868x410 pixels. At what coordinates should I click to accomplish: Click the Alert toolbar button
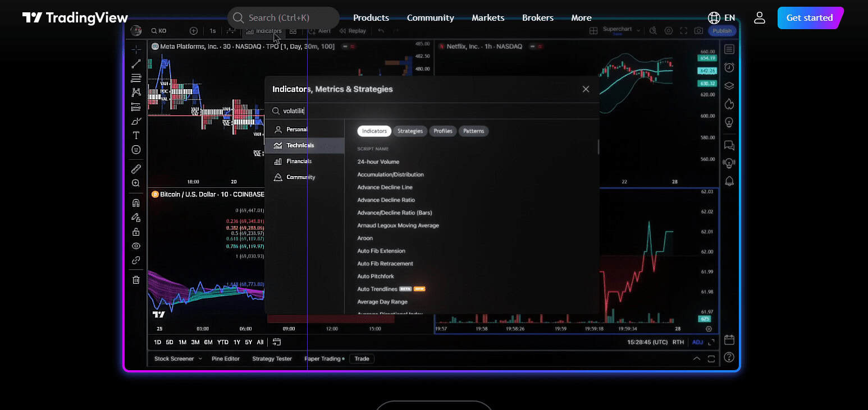click(320, 31)
